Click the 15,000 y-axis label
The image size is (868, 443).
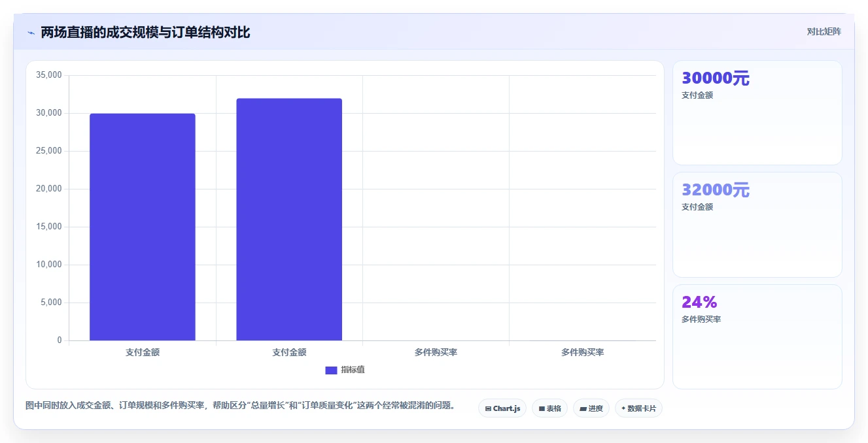point(49,227)
